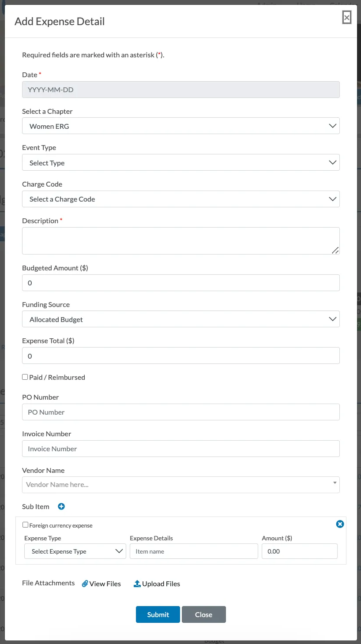Close the Add Expense Detail dialog with X
Viewport: 361px width, 644px height.
click(347, 18)
